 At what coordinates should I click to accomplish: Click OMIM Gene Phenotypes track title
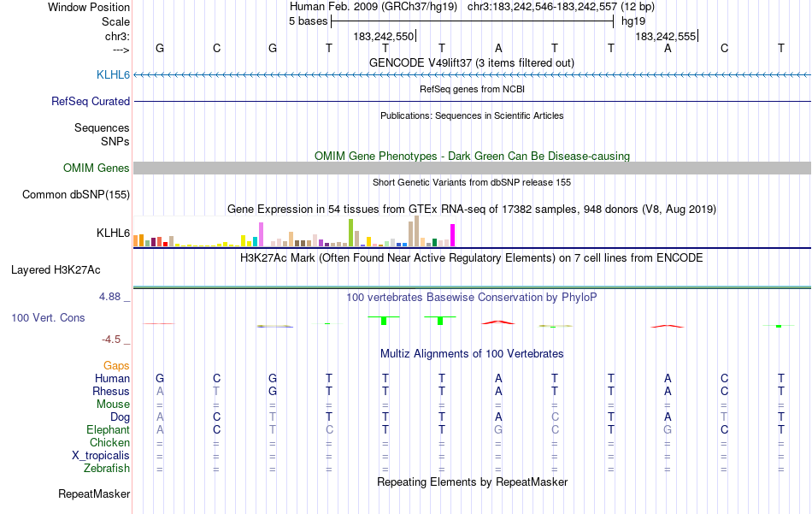coord(472,156)
